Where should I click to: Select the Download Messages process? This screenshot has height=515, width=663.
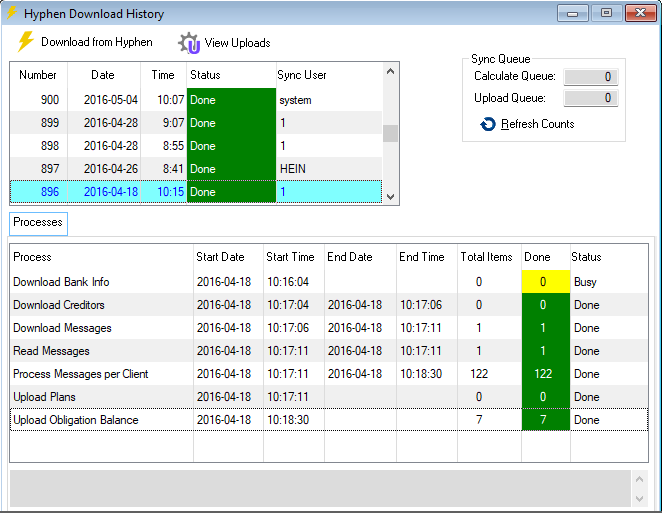pyautogui.click(x=329, y=328)
